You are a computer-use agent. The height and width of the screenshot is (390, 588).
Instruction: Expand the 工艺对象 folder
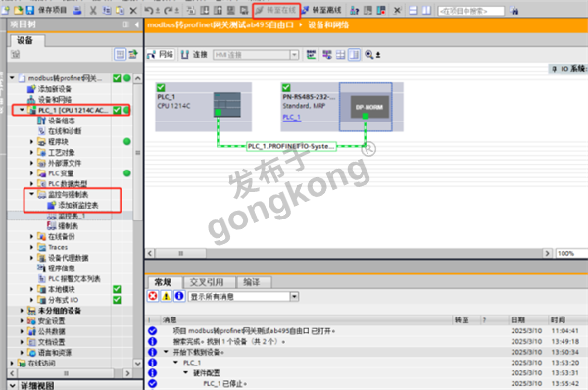pyautogui.click(x=31, y=152)
